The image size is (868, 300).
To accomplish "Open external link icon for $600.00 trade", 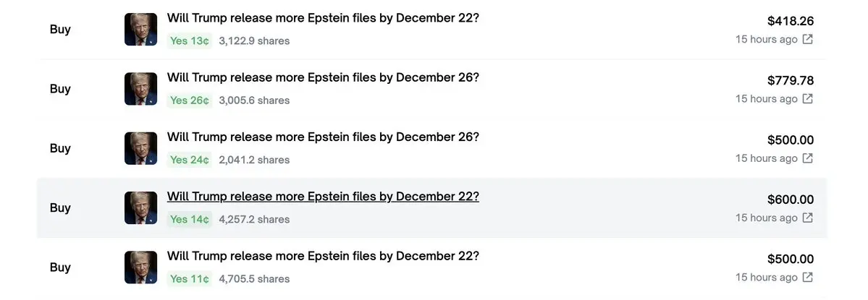I will [x=808, y=218].
